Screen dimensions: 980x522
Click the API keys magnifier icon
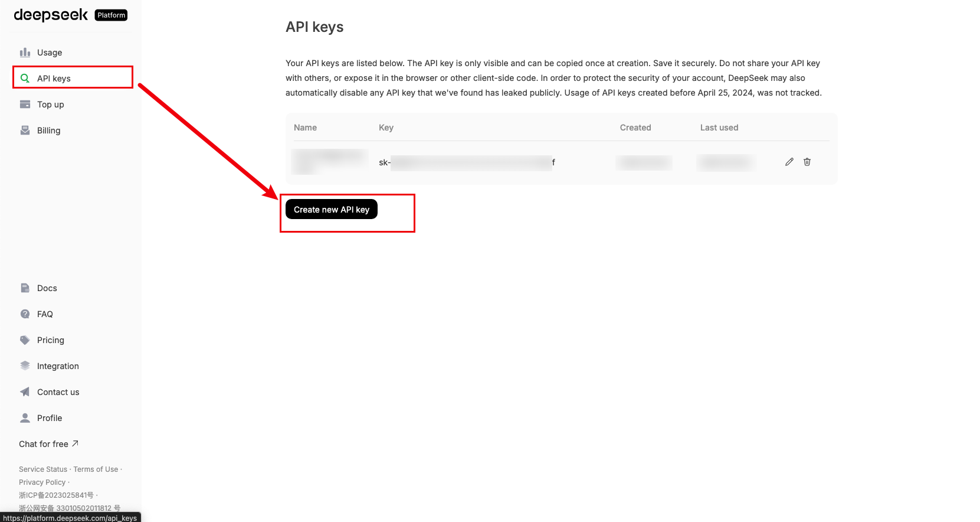pos(25,79)
